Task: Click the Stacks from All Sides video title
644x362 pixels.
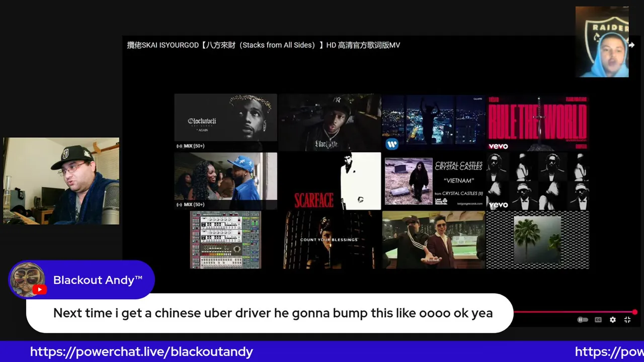Action: pyautogui.click(x=263, y=45)
